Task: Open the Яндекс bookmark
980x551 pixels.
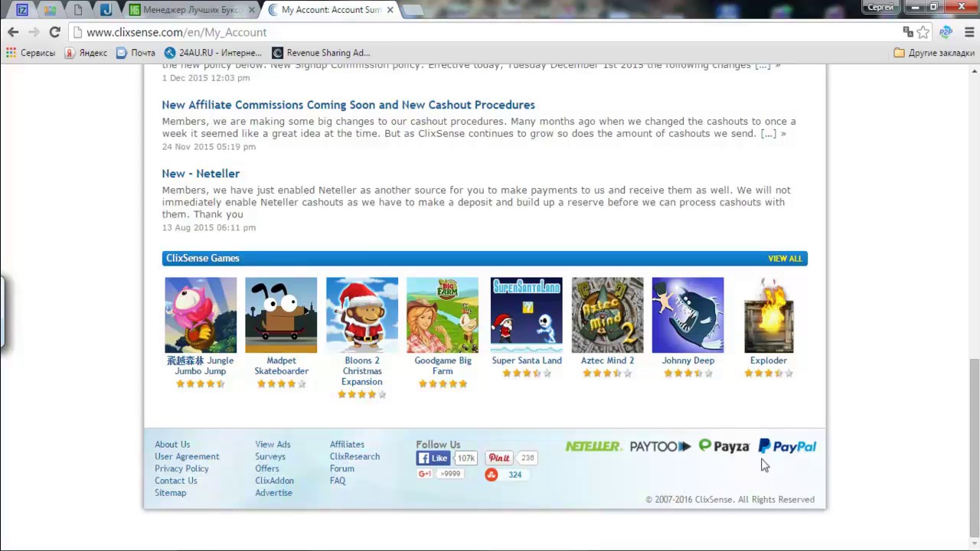Action: pyautogui.click(x=86, y=53)
